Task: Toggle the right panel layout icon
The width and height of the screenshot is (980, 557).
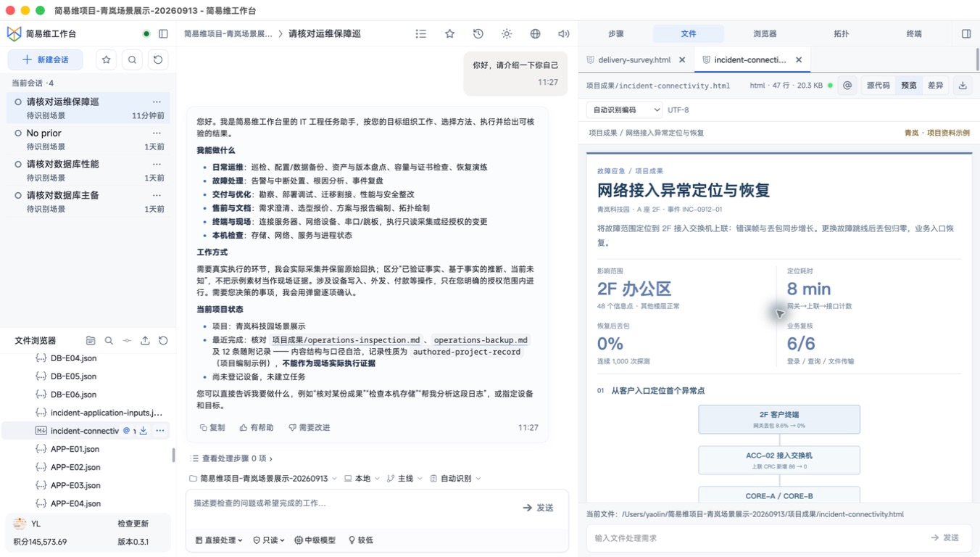Action: (x=966, y=33)
